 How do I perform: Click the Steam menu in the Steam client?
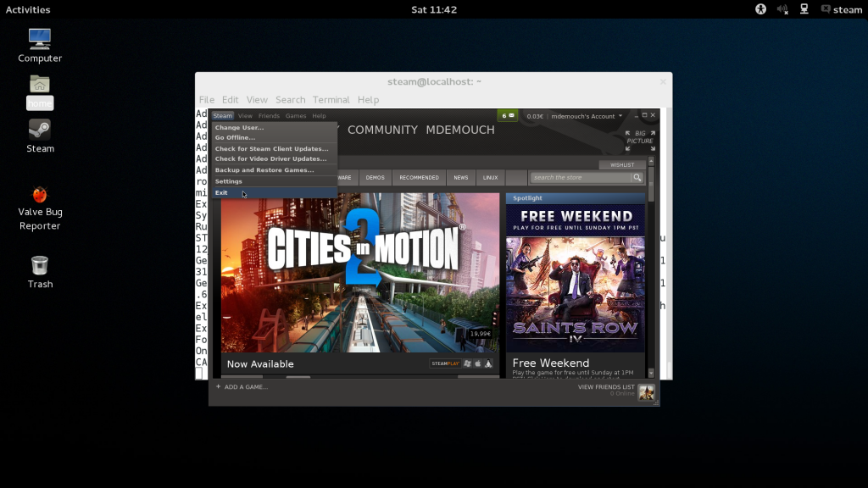pos(223,115)
